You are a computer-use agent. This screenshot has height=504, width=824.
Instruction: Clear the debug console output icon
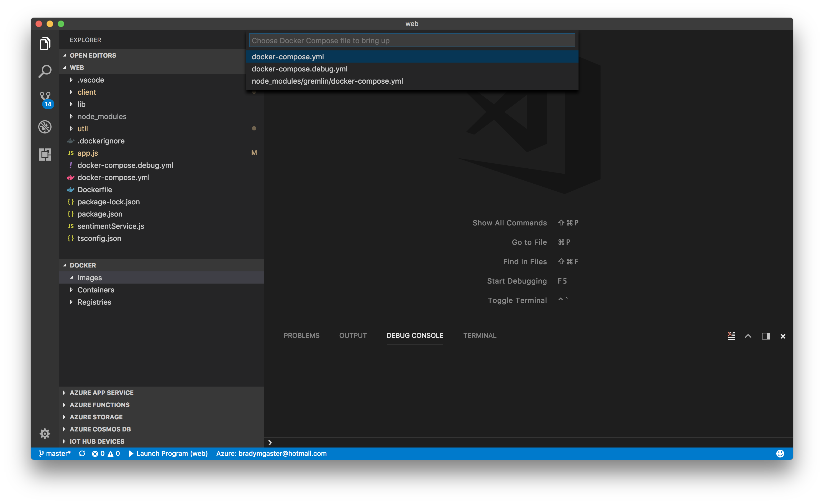(x=731, y=336)
